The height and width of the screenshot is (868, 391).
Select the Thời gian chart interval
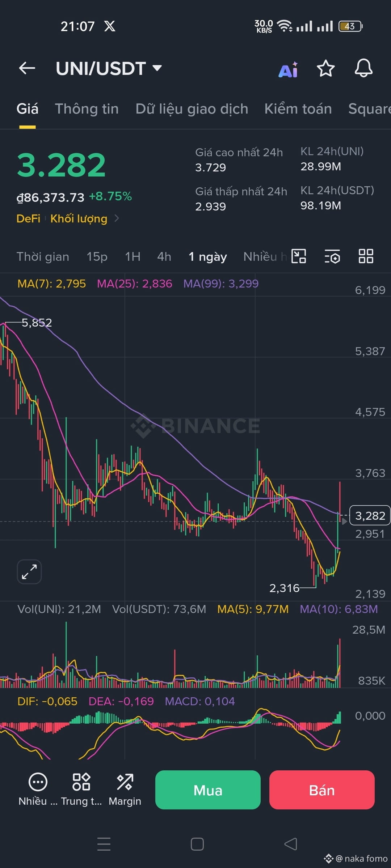pos(43,256)
